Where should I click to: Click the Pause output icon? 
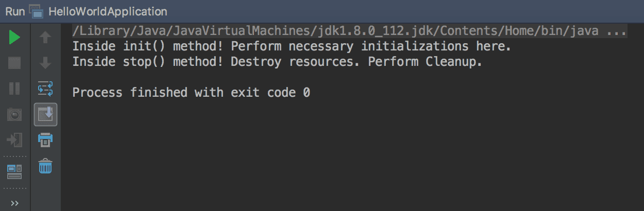(14, 89)
